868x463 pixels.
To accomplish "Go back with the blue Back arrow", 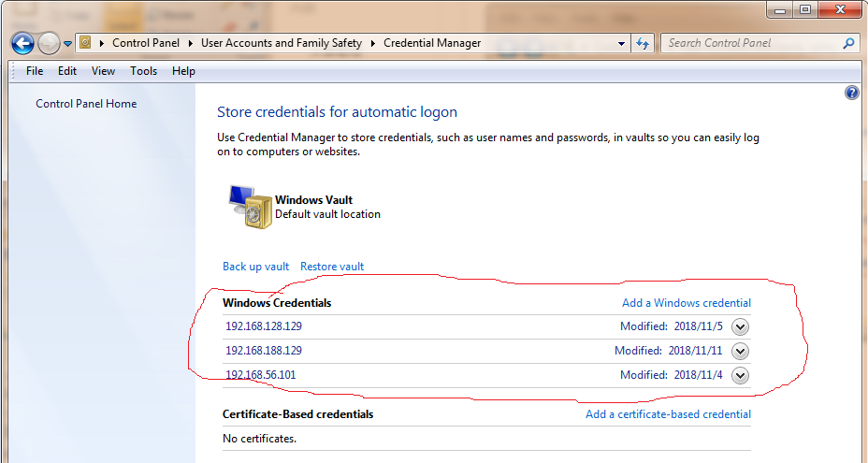I will tap(22, 43).
